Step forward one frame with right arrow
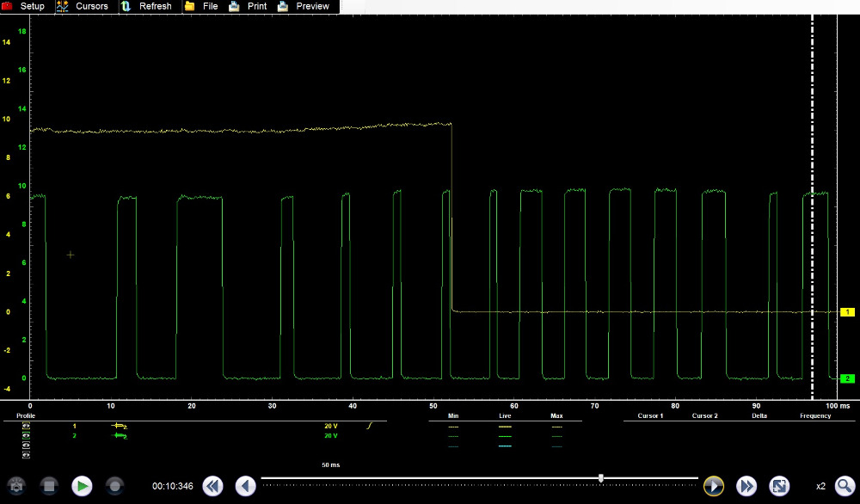Screen dimensions: 860x504 point(713,486)
